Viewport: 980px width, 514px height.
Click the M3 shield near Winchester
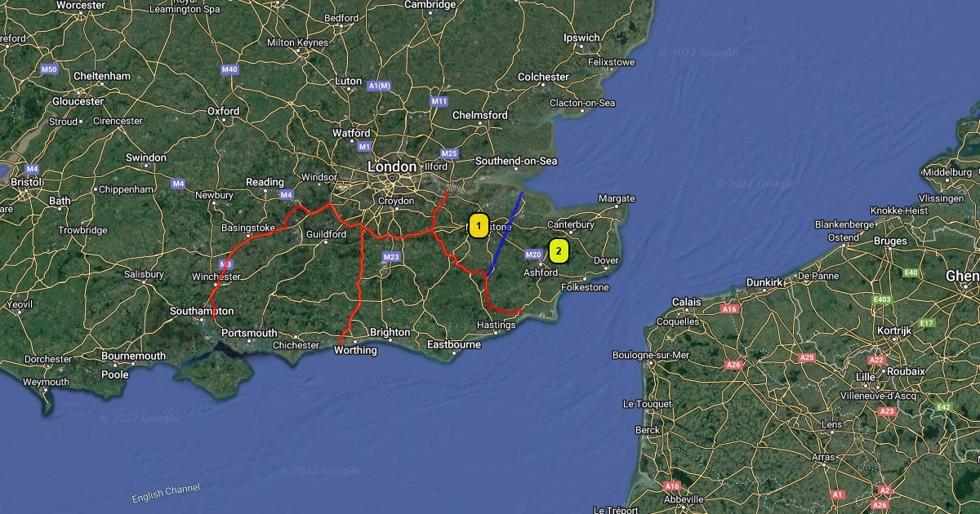pos(226,265)
